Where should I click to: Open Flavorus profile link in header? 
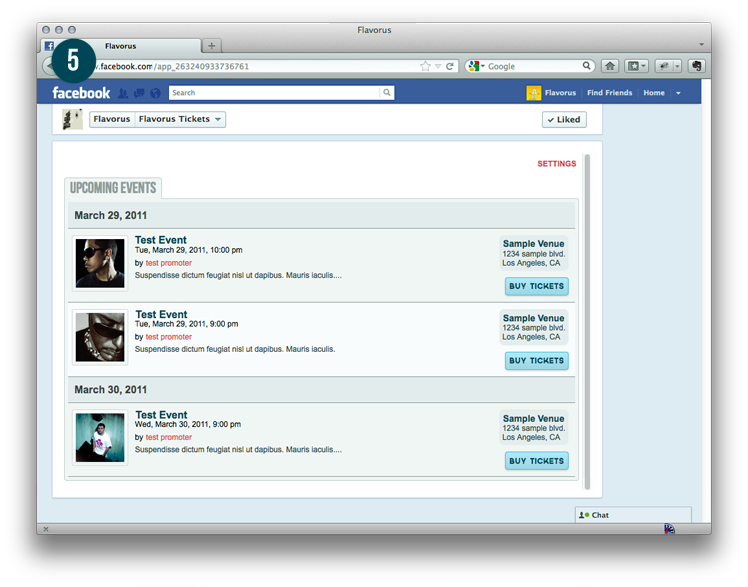[x=560, y=93]
